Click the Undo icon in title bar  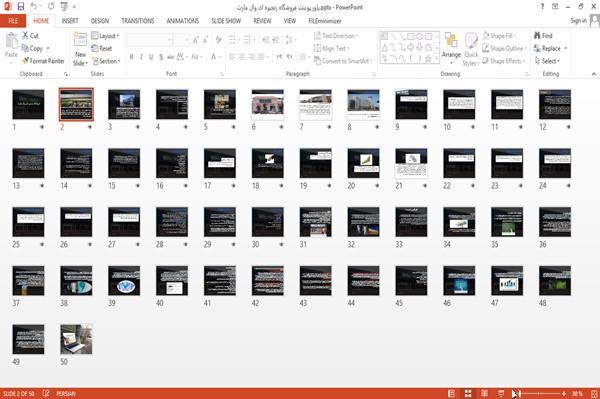(x=34, y=7)
